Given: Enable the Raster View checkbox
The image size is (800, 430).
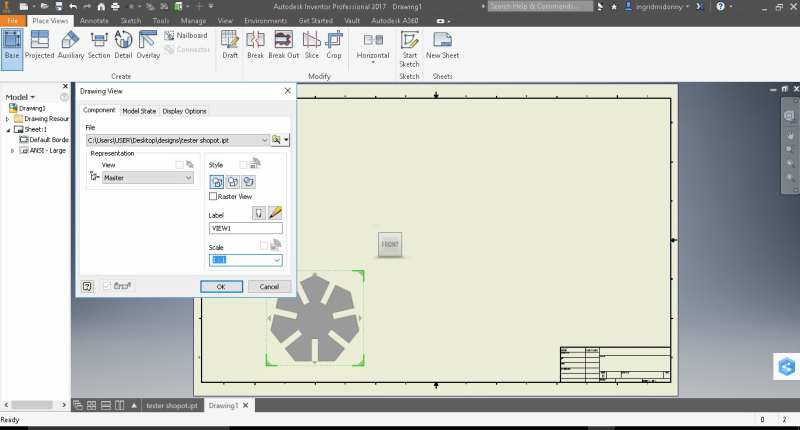Looking at the screenshot, I should point(213,196).
